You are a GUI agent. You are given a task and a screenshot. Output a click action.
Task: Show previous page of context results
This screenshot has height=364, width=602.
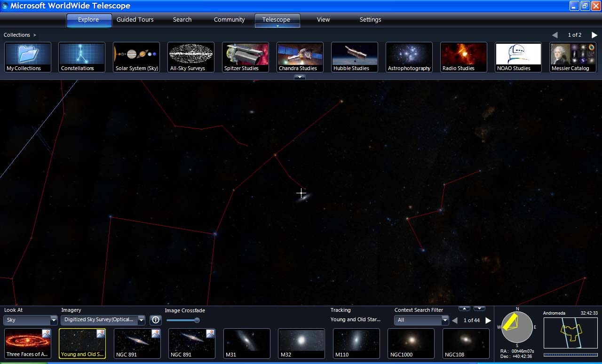(x=455, y=320)
